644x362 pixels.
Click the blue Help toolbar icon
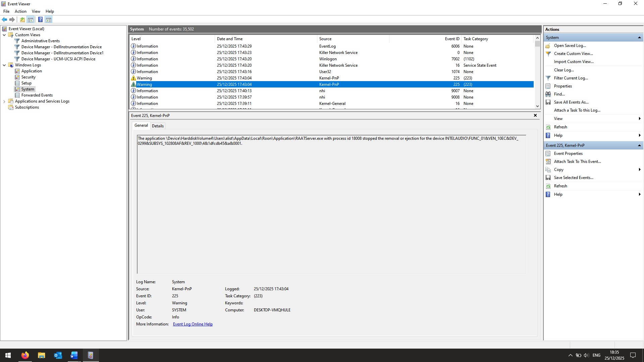coord(40,20)
